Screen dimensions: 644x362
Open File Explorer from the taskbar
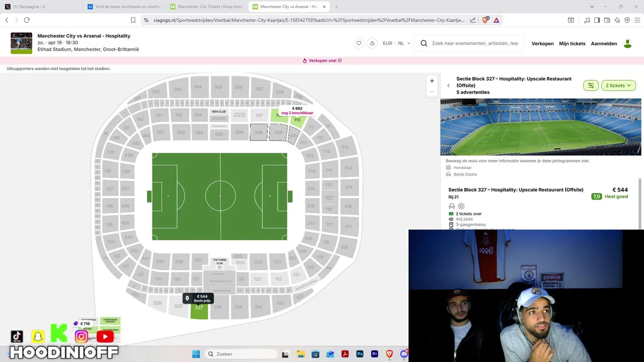point(300,354)
